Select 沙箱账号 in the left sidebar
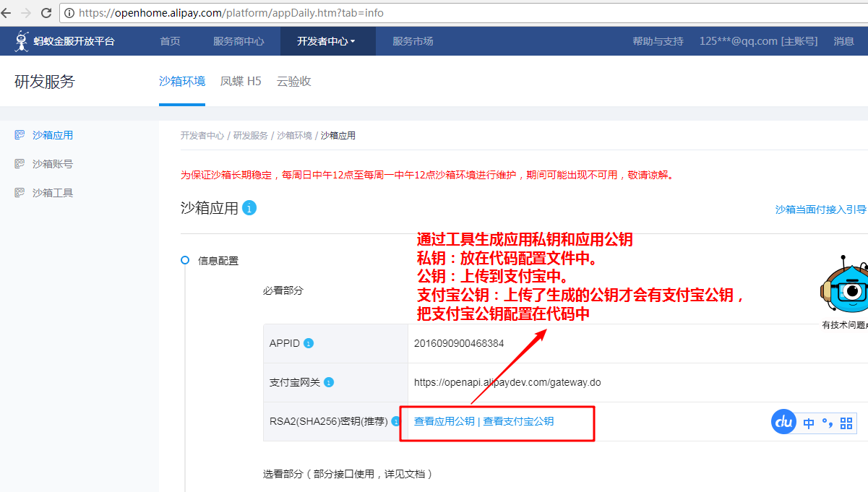Image resolution: width=868 pixels, height=492 pixels. 53,164
